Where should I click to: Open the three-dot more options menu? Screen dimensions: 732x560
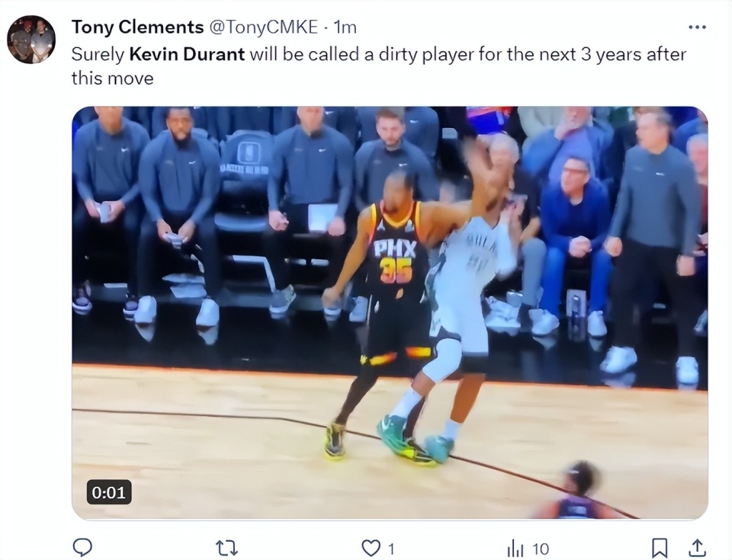697,27
